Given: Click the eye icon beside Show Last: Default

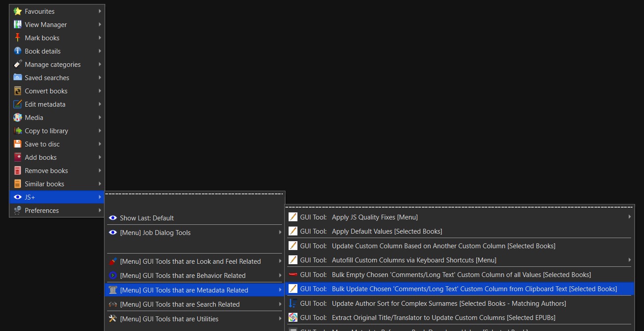Looking at the screenshot, I should pos(113,218).
